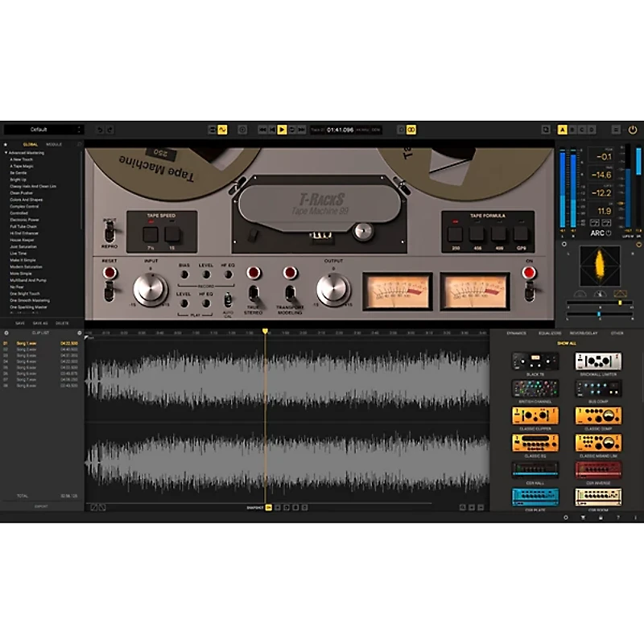Image resolution: width=644 pixels, height=644 pixels.
Task: Click the SAVE AS preset button
Action: [x=40, y=323]
